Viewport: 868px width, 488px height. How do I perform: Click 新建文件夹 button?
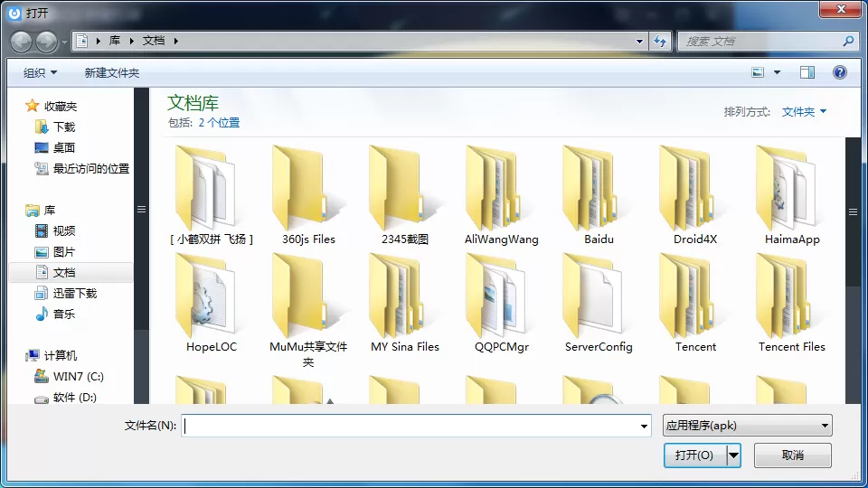point(112,72)
